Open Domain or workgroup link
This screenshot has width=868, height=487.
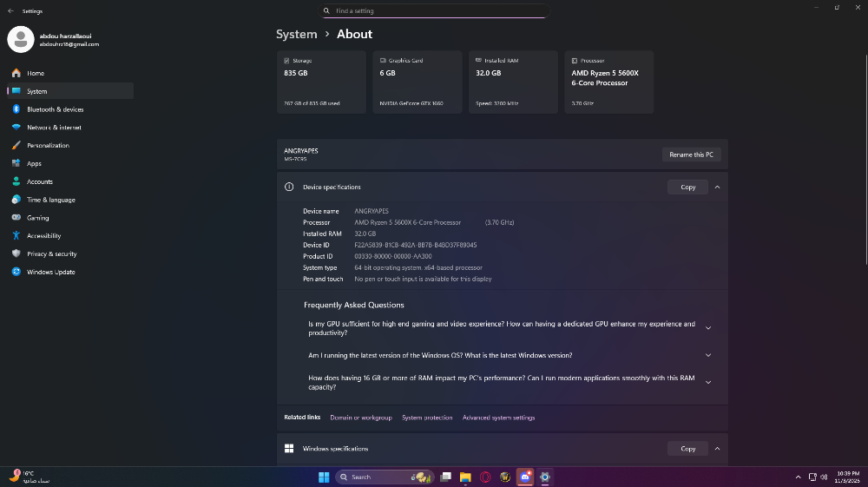tap(361, 418)
